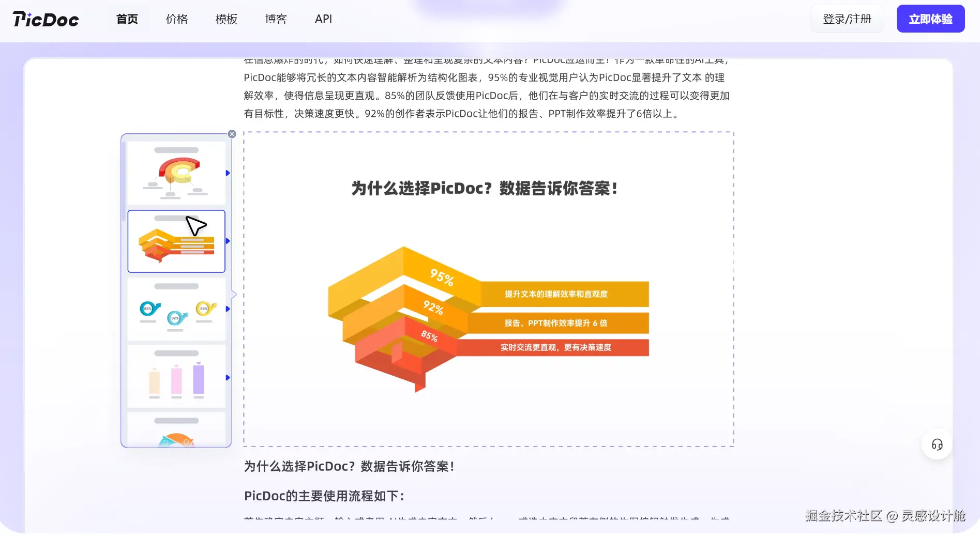Click the chart title 为什么选择PicDoc？数据告诉你答案！

pos(485,188)
